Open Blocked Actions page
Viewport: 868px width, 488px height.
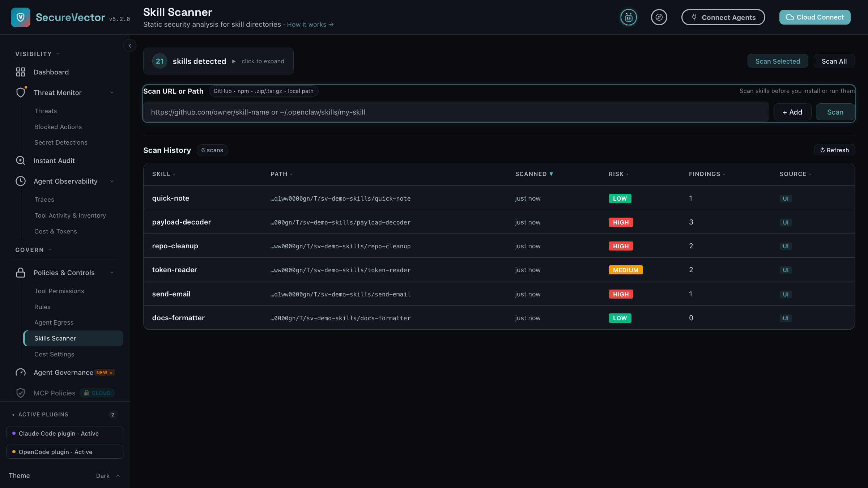[x=58, y=127]
